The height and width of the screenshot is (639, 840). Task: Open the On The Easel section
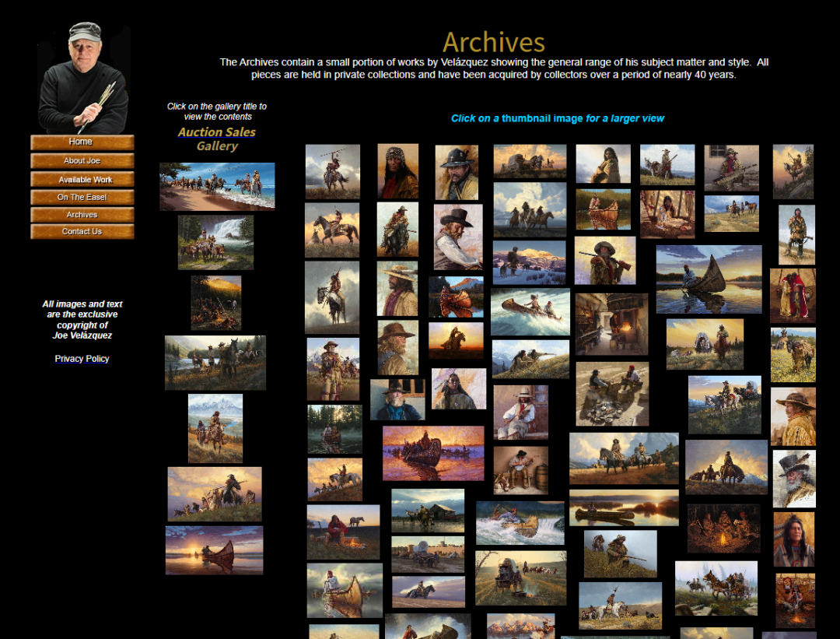coord(82,197)
